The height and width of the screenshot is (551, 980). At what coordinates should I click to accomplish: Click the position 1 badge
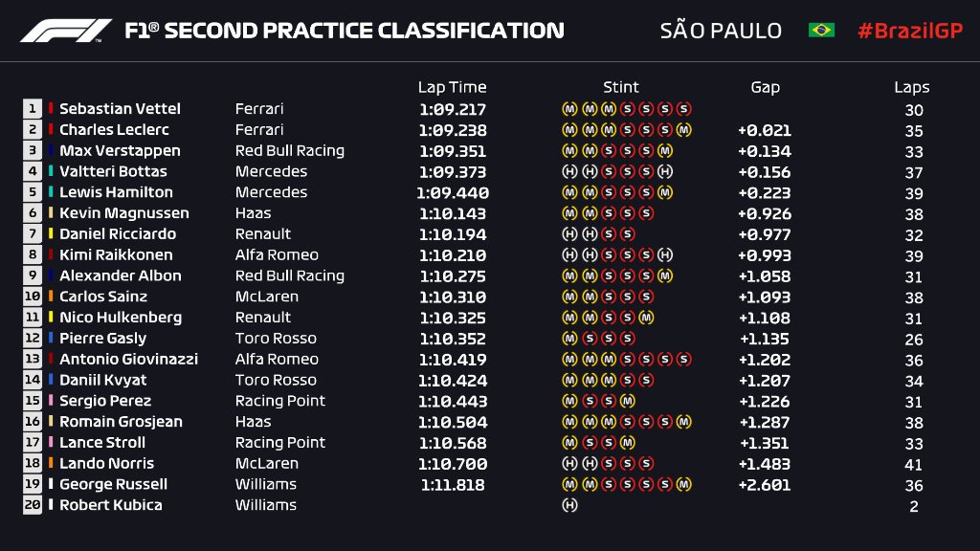(33, 109)
